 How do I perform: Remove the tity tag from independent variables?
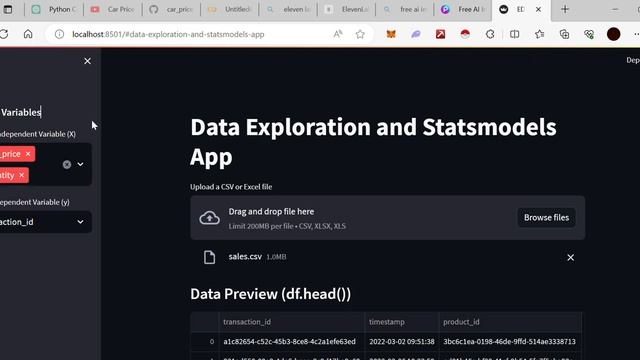22,175
